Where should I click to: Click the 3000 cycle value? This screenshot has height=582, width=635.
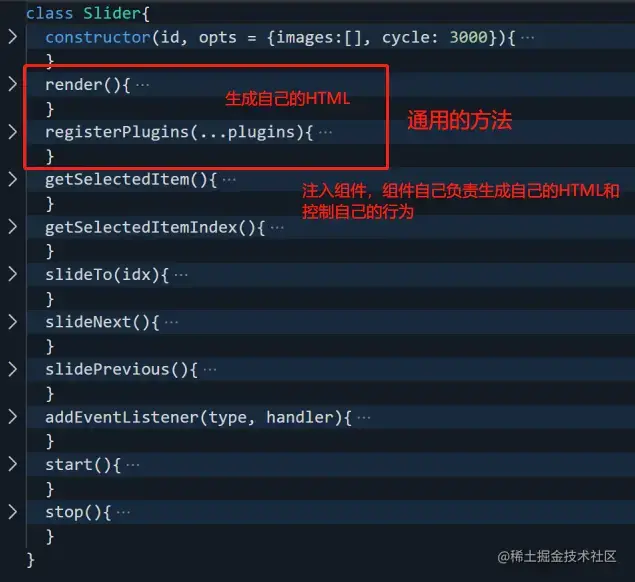coord(469,37)
